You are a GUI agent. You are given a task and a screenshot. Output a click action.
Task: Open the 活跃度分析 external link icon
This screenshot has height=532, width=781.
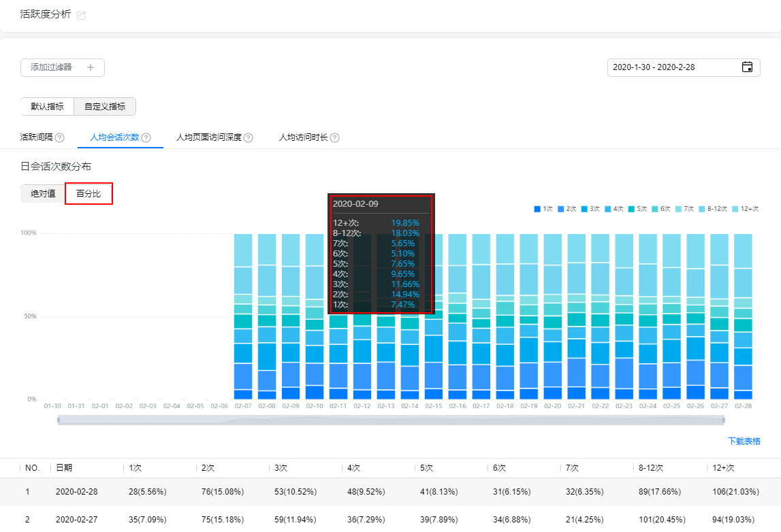pyautogui.click(x=81, y=16)
